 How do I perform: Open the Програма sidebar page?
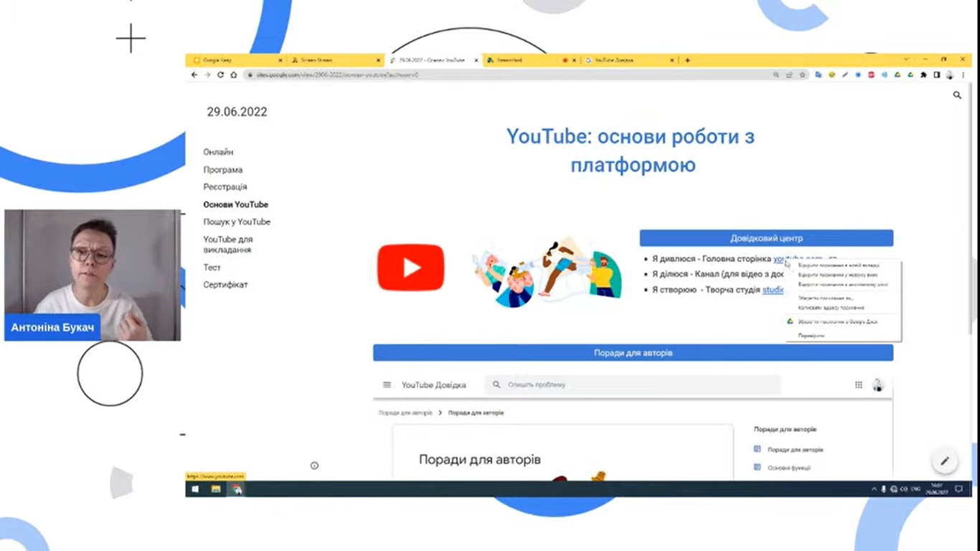(x=223, y=170)
